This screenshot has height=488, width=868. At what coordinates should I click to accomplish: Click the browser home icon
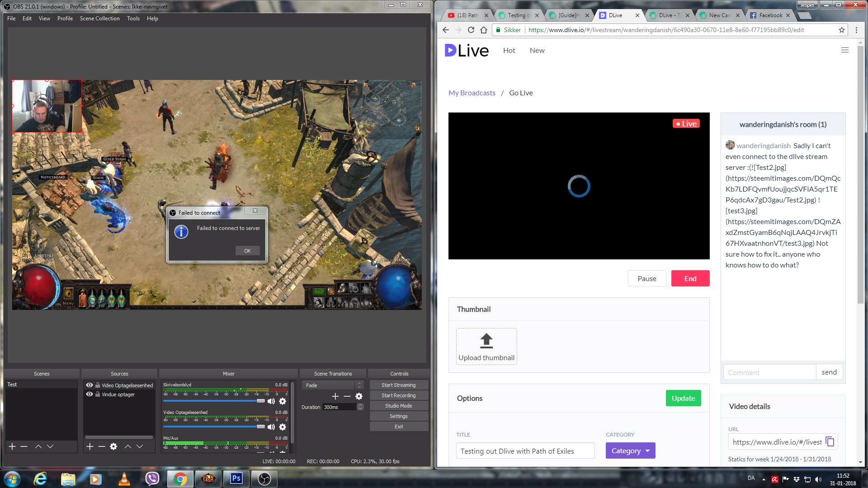point(484,30)
